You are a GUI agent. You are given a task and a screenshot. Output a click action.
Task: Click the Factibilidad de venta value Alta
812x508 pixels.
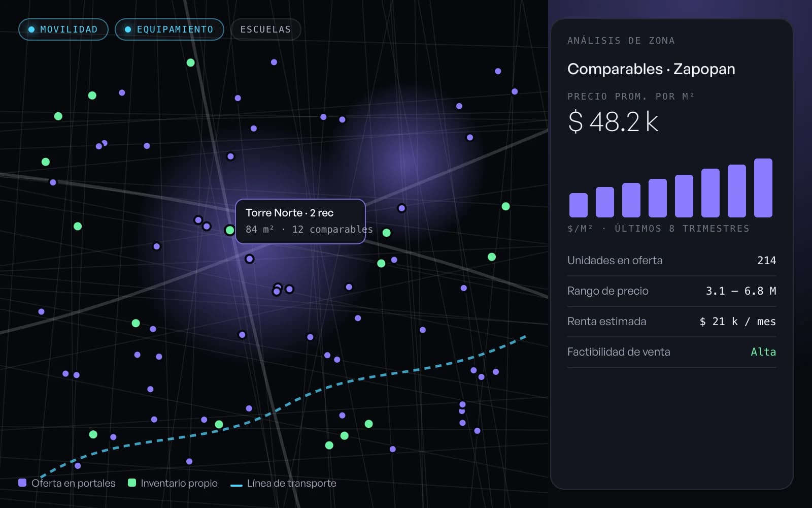763,352
